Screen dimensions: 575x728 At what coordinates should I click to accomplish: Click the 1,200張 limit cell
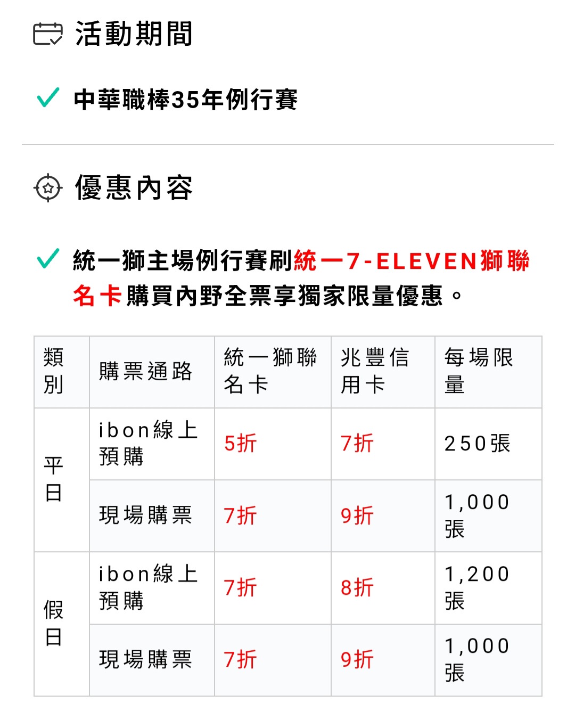click(488, 588)
